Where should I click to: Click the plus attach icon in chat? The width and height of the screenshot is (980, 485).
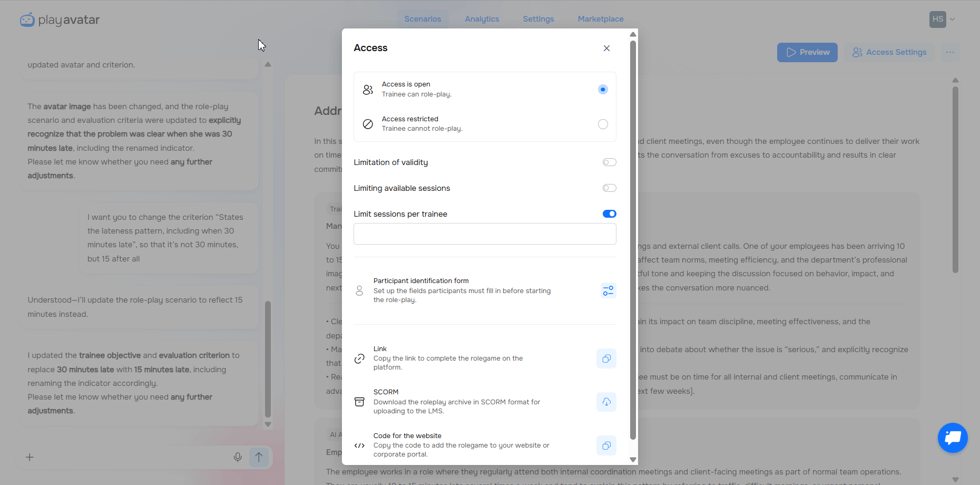[x=30, y=457]
